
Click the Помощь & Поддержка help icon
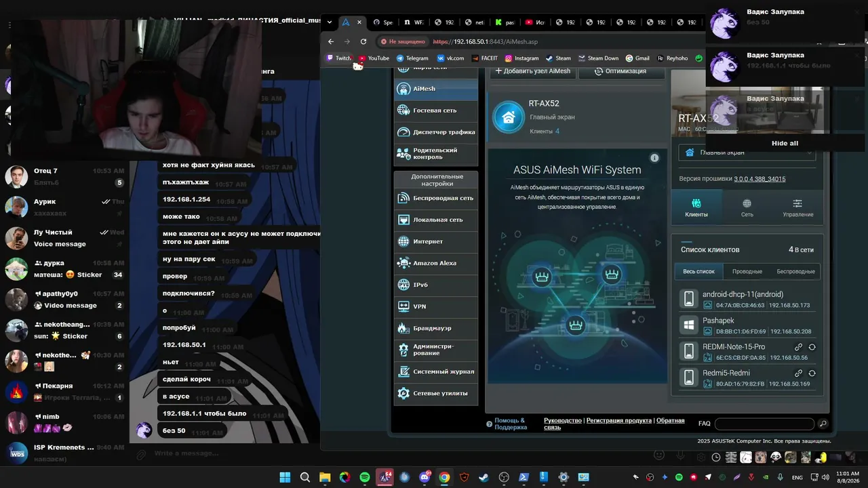[x=490, y=424]
